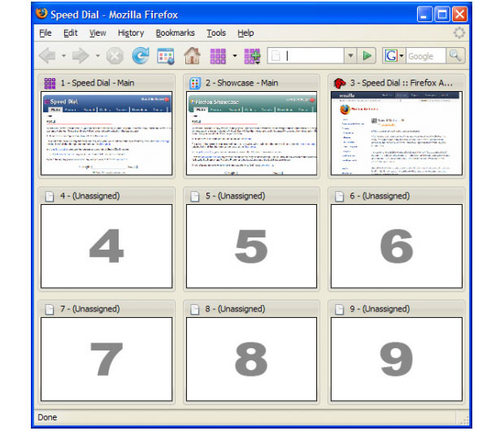The height and width of the screenshot is (431, 504).
Task: Go back with the Back arrow
Action: pyautogui.click(x=47, y=56)
